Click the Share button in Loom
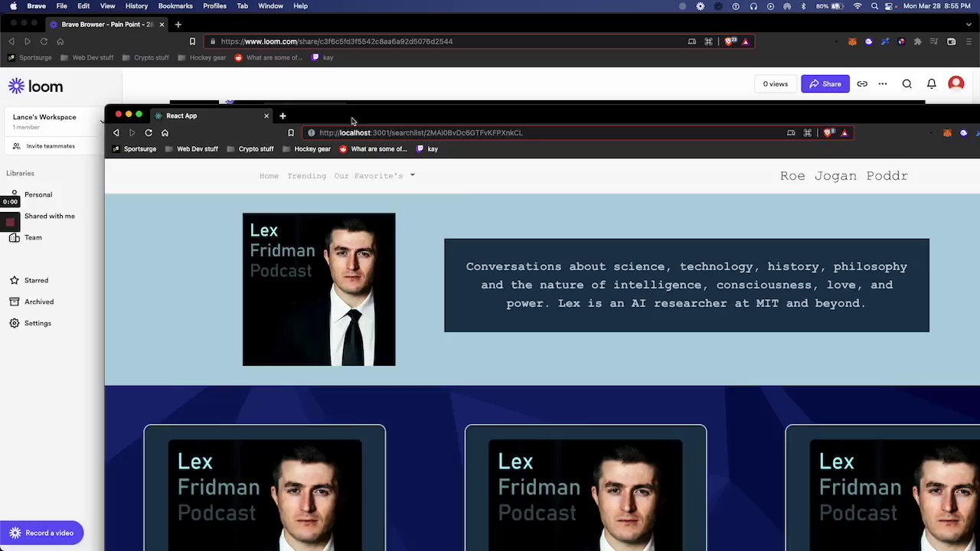The image size is (980, 551). [x=825, y=84]
